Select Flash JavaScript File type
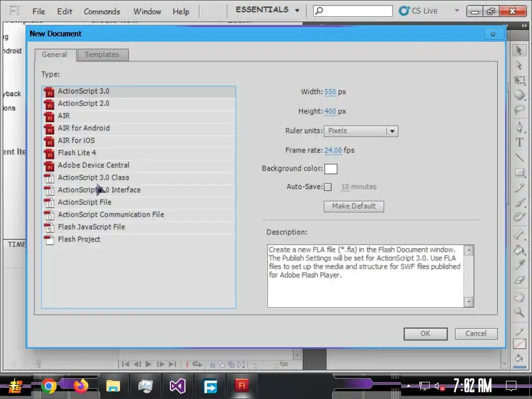 coord(139,227)
